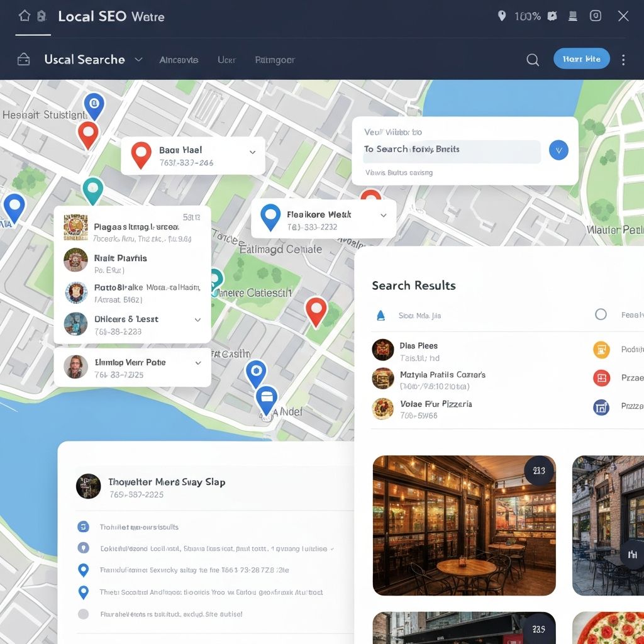
Task: Switch to the Ucer tab
Action: [226, 60]
